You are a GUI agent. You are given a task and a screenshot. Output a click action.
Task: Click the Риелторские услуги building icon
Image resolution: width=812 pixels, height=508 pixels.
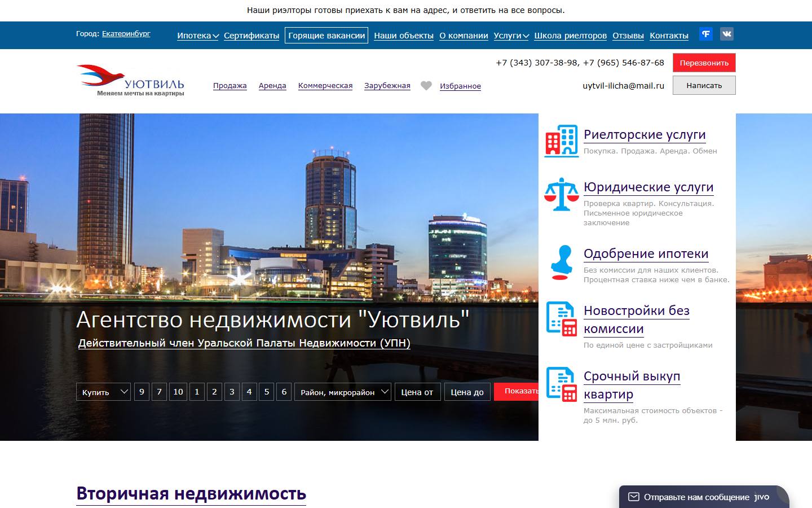(x=562, y=141)
